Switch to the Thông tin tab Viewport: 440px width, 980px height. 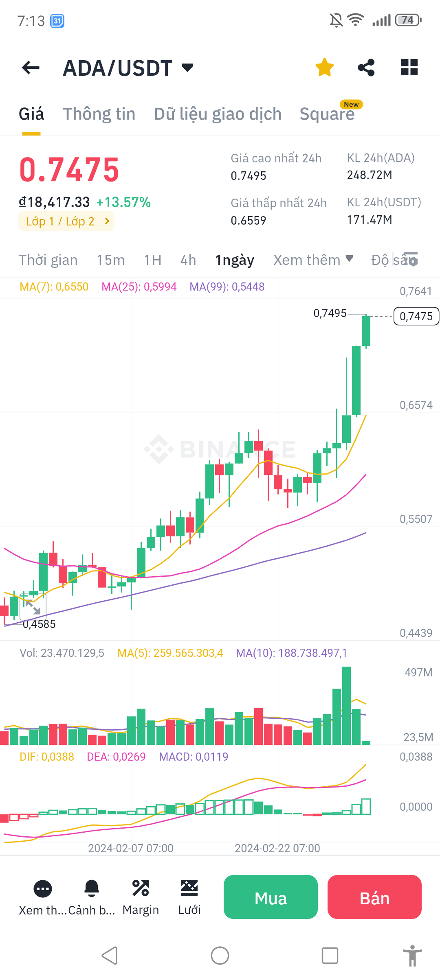99,114
